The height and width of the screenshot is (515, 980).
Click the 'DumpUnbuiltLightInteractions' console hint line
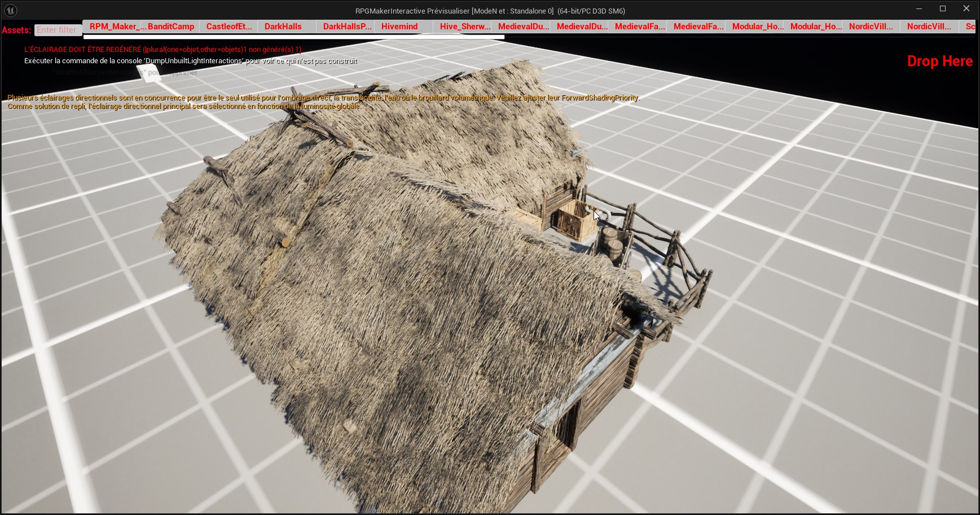[191, 61]
